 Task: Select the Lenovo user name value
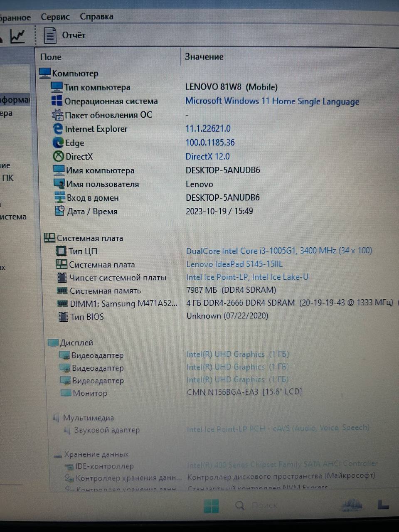point(199,184)
